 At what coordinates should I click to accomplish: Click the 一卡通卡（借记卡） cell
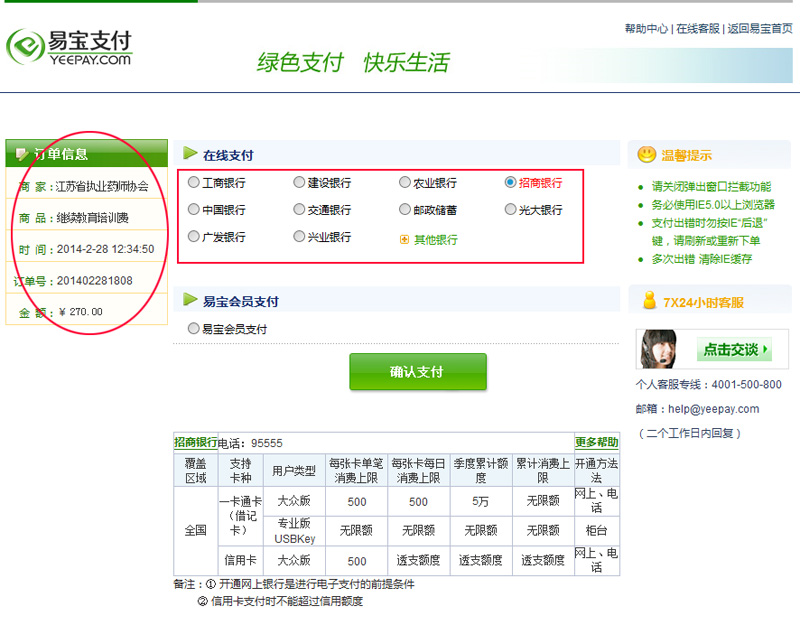point(240,516)
